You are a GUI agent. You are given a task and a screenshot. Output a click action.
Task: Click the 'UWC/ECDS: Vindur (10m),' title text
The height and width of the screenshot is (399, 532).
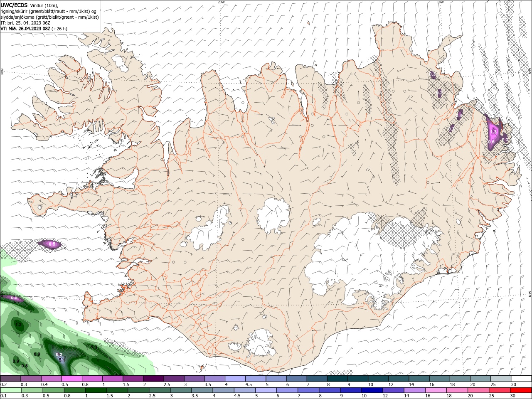pos(29,5)
